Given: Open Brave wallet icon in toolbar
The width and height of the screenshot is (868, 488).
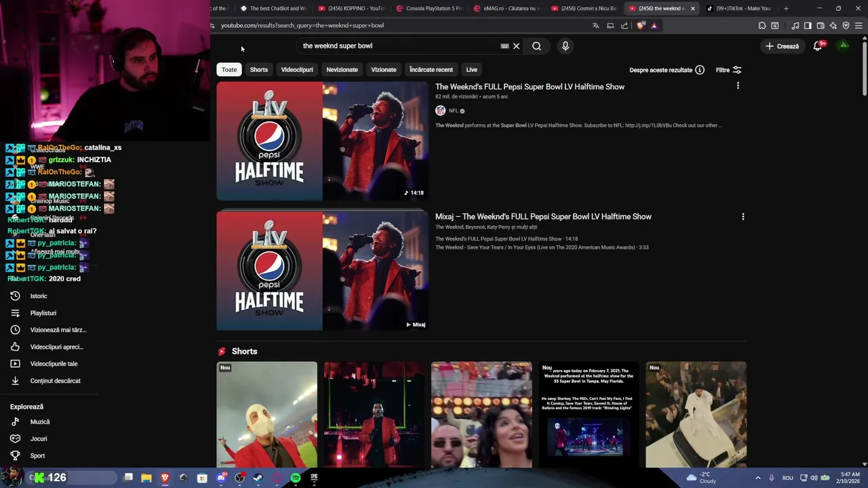Looking at the screenshot, I should point(821,26).
